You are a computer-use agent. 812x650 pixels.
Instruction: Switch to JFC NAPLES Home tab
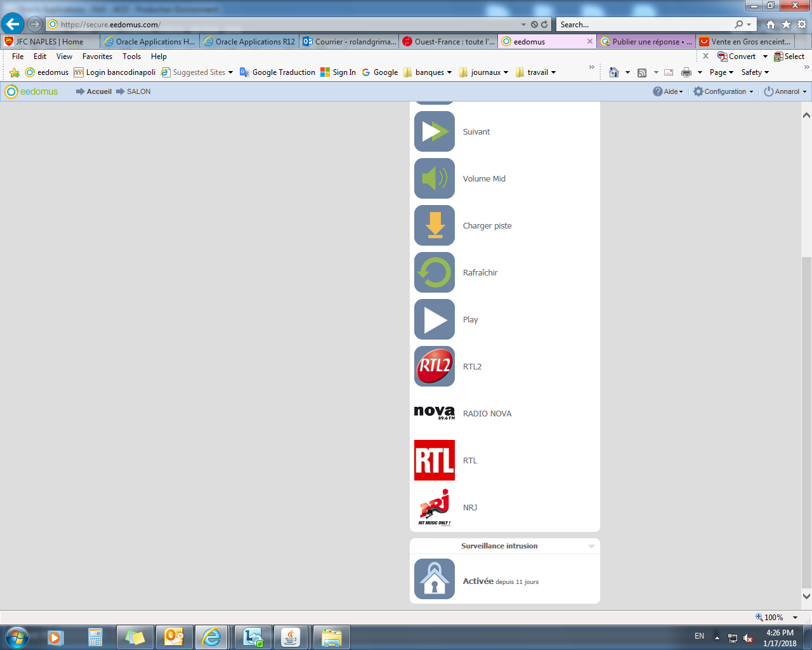point(50,41)
